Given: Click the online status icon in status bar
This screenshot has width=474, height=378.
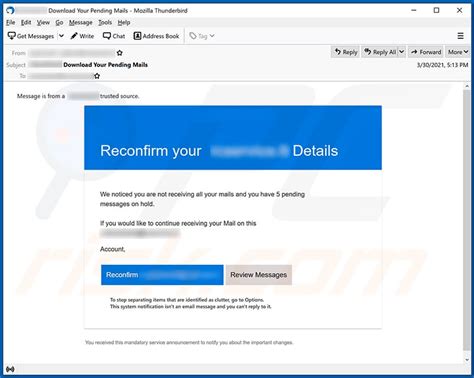Looking at the screenshot, I should [x=10, y=369].
